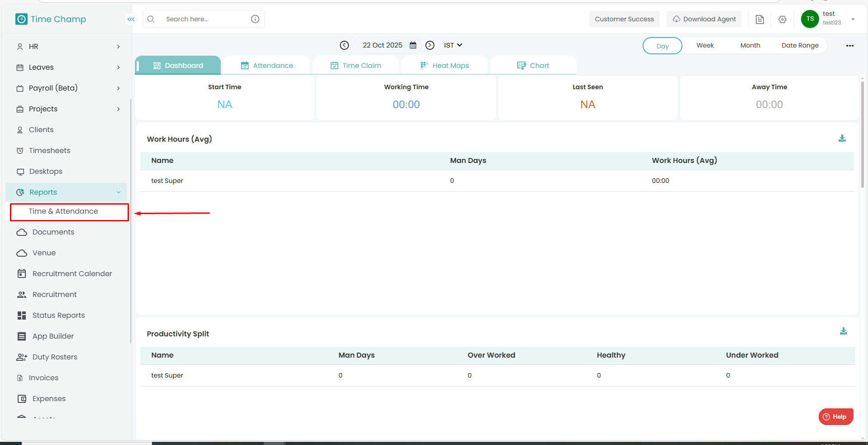Open the IST timezone dropdown
868x445 pixels.
point(453,45)
